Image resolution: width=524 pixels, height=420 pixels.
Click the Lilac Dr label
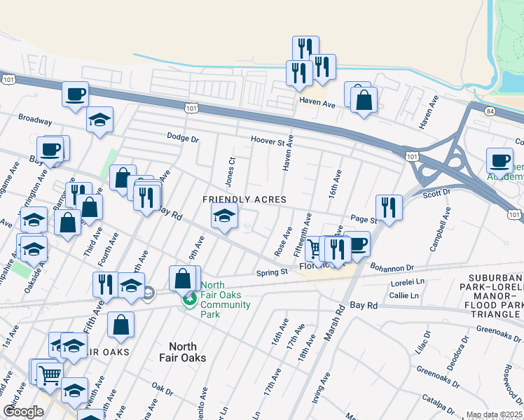pos(423,342)
